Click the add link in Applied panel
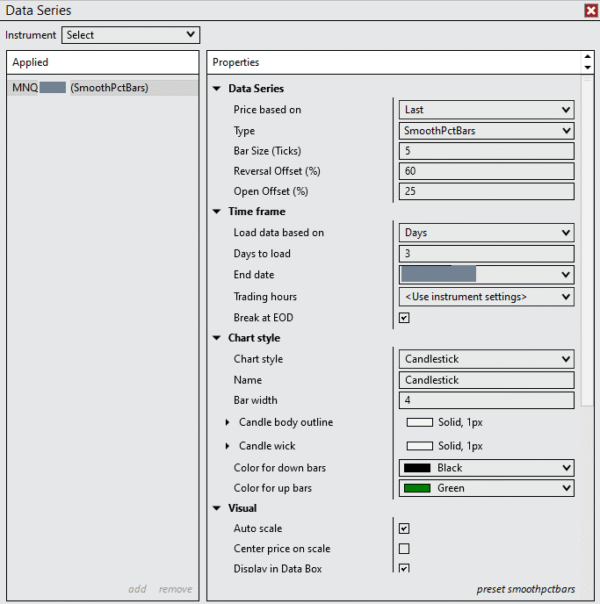 [x=137, y=589]
